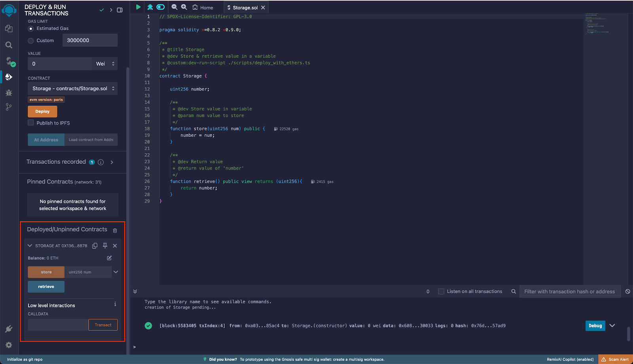This screenshot has height=364, width=633.
Task: Click the orange Deploy button
Action: (42, 112)
